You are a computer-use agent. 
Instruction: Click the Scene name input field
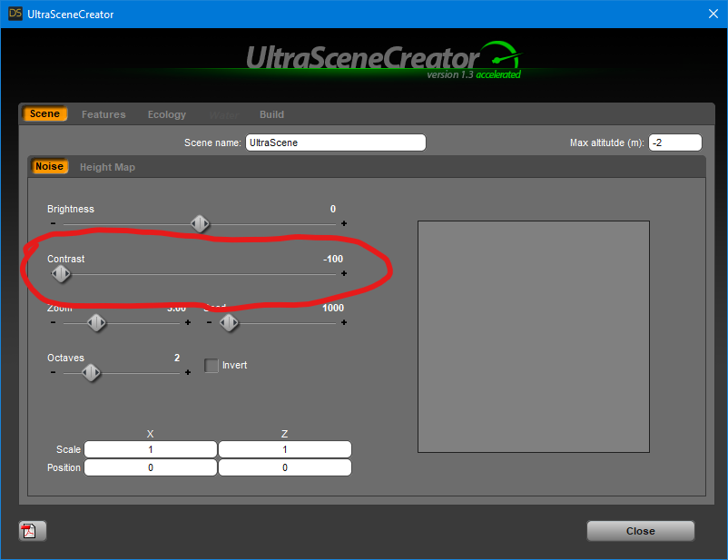click(336, 142)
